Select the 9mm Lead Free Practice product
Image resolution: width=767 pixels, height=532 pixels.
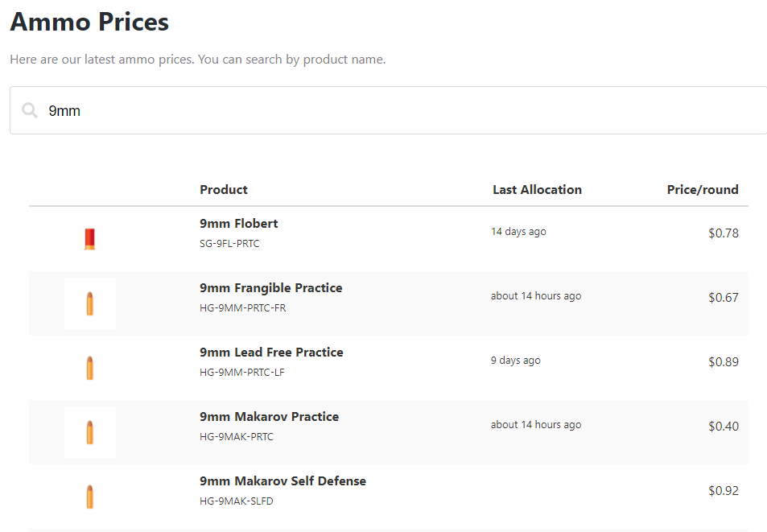271,353
